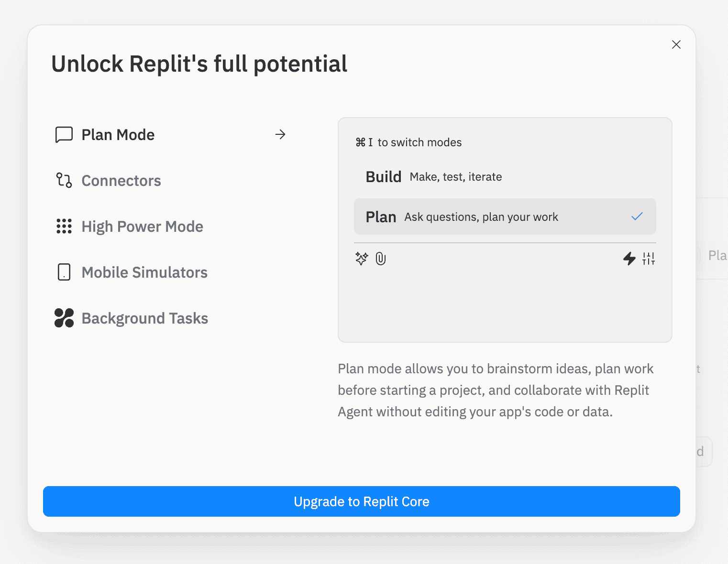728x564 pixels.
Task: Click the 'Unlock Replit's full potential' heading
Action: pyautogui.click(x=199, y=64)
